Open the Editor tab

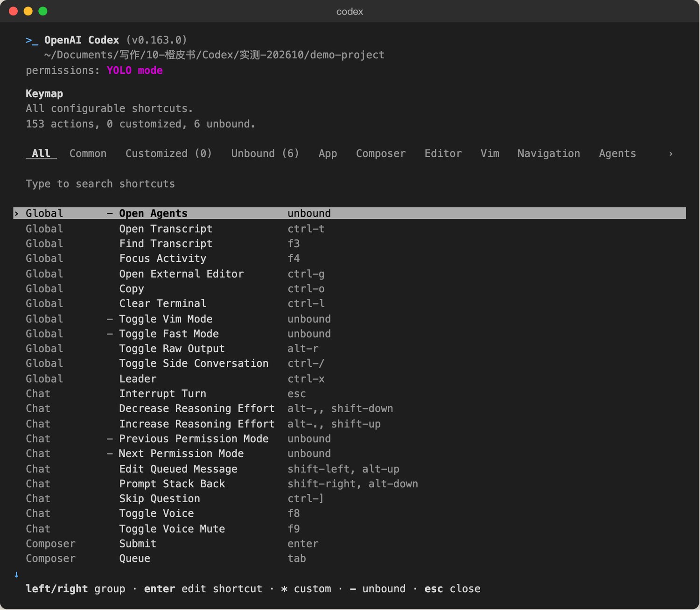point(443,154)
